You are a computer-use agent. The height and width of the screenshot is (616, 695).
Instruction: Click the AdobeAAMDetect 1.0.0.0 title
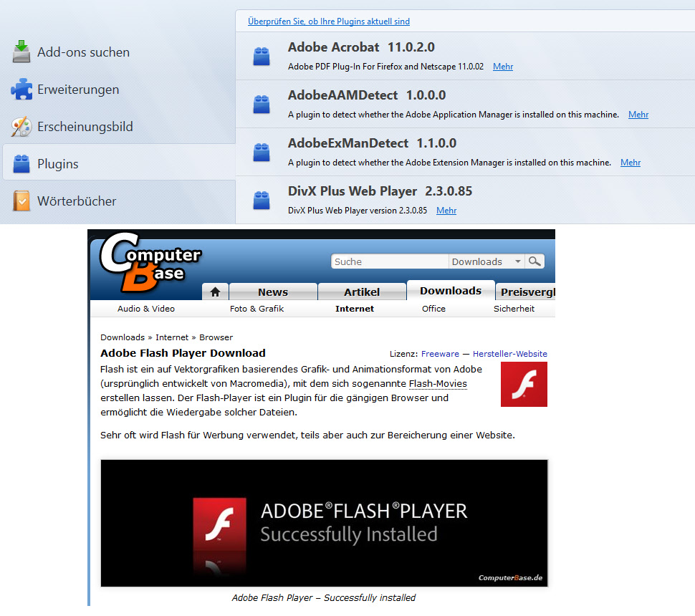coord(367,95)
